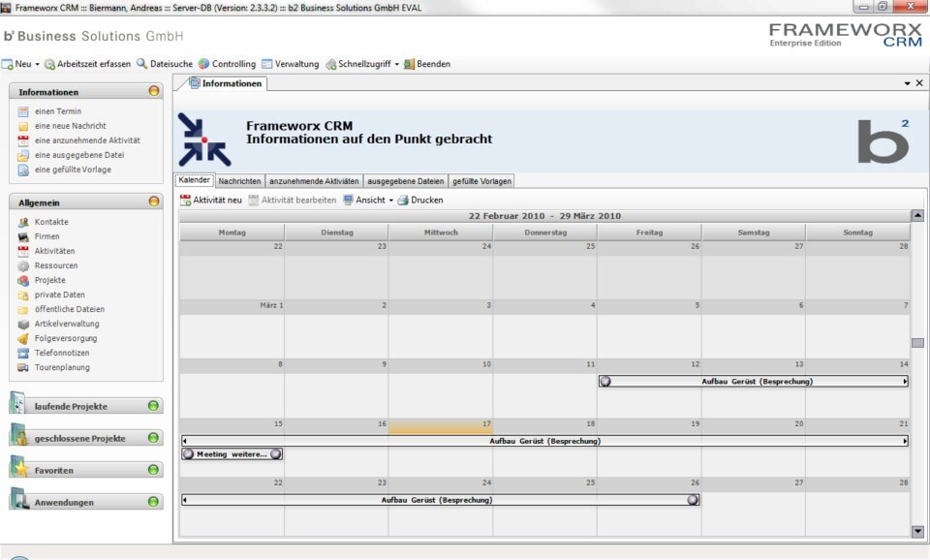The width and height of the screenshot is (930, 560).
Task: Expand Anwendungen panel
Action: [x=153, y=502]
